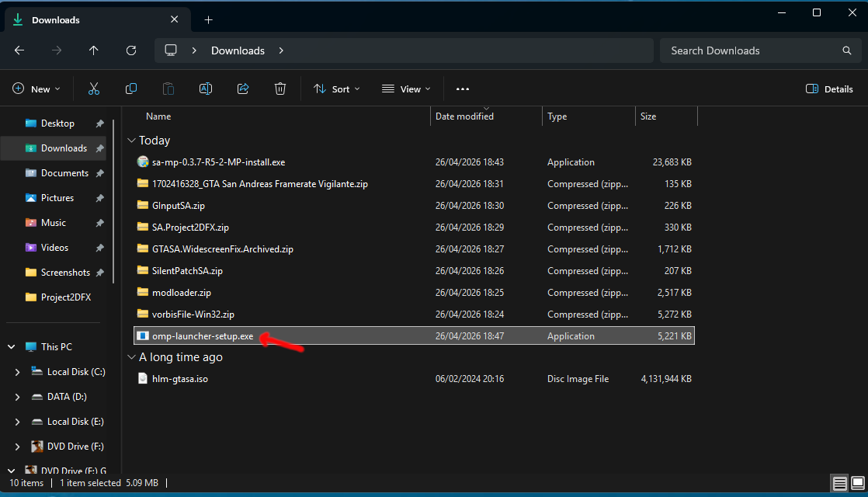Select vorbisFile-Win32.zip file
Viewport: 868px width, 497px height.
[414, 314]
